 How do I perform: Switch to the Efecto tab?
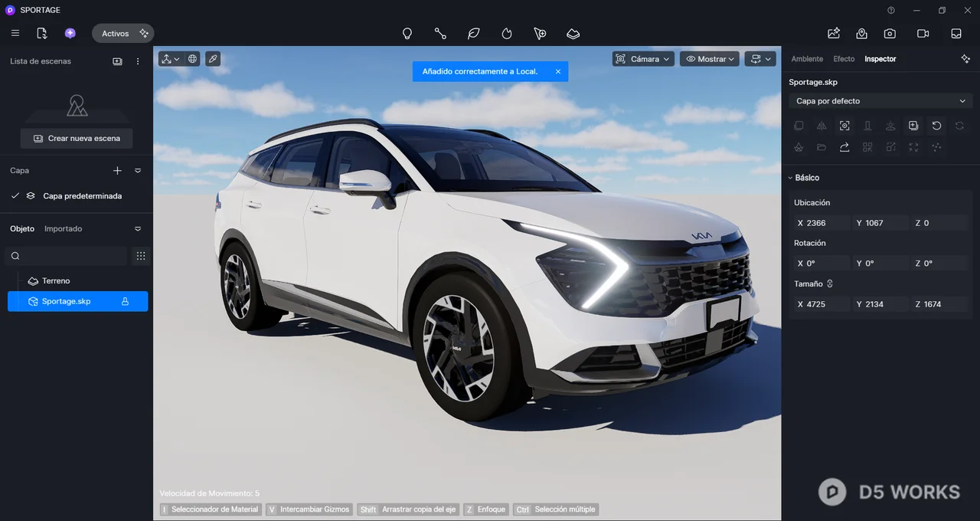pos(844,59)
